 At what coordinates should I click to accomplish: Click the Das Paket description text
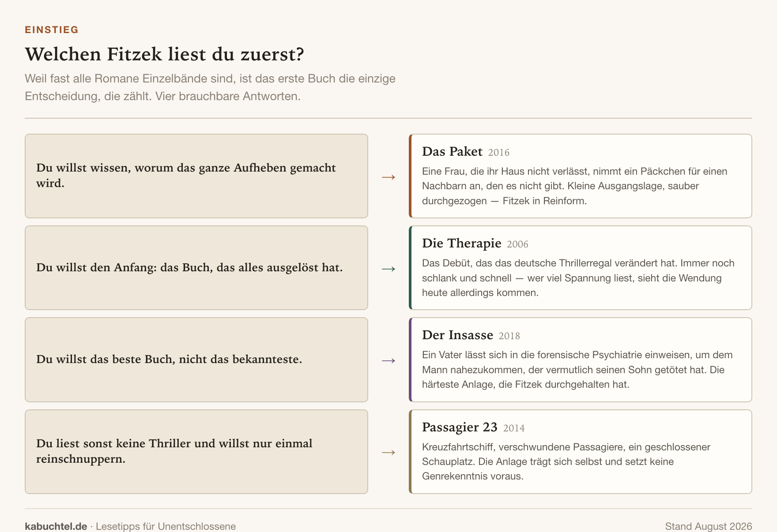point(575,186)
